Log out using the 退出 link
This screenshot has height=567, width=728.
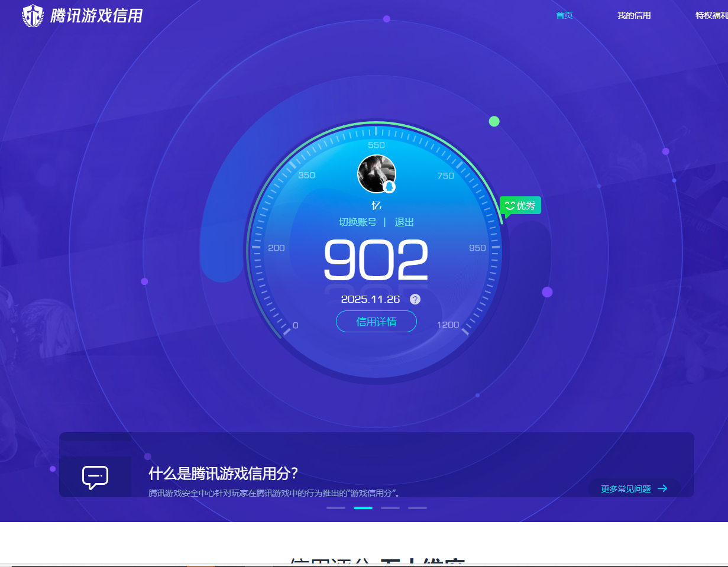405,222
